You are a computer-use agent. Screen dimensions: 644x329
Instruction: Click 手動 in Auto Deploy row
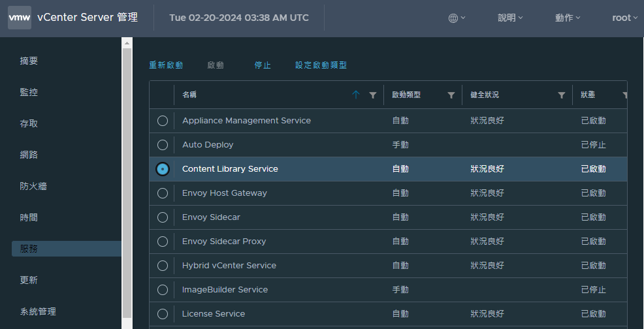[x=400, y=145]
